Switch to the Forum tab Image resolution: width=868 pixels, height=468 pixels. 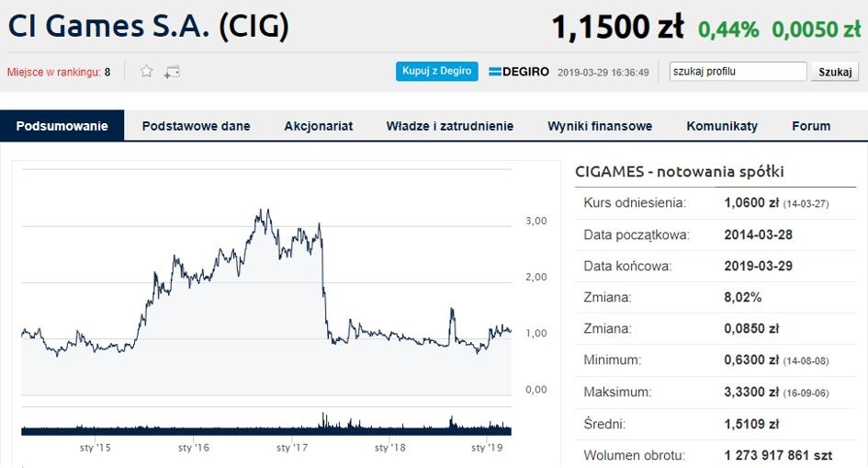pos(810,126)
